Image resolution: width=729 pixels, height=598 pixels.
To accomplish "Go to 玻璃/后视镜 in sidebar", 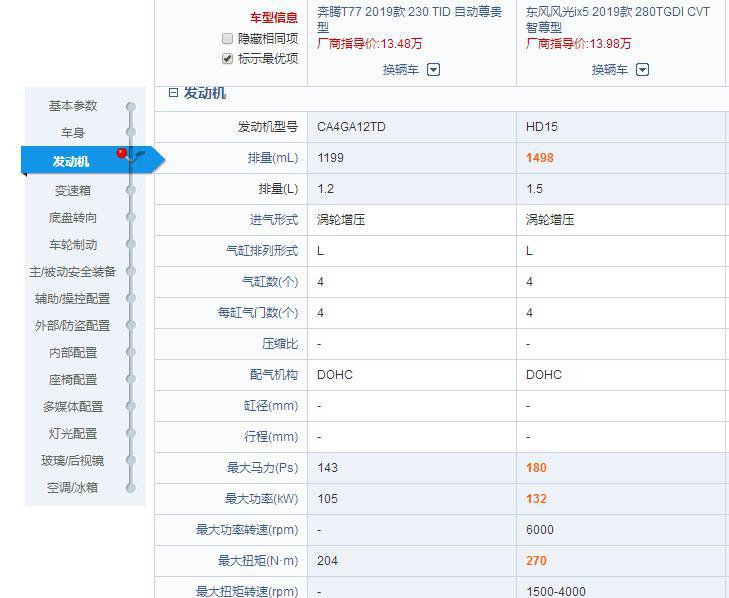I will [x=73, y=460].
